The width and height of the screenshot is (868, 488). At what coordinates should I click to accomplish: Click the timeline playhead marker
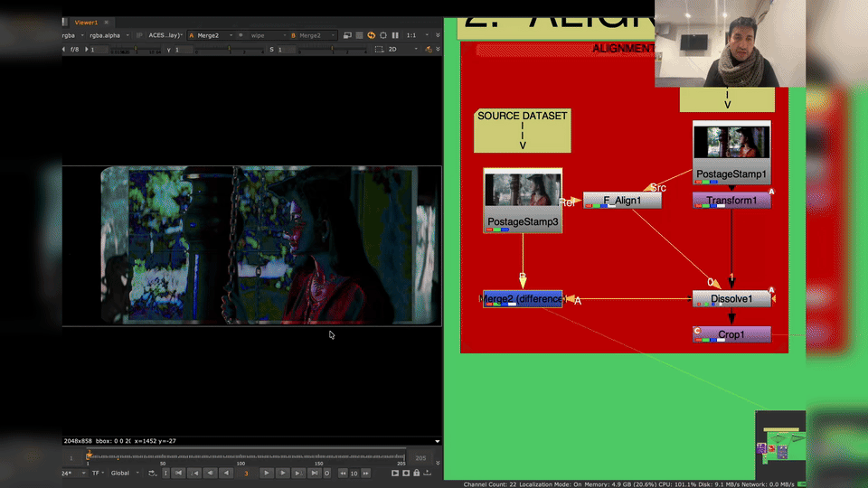click(89, 455)
